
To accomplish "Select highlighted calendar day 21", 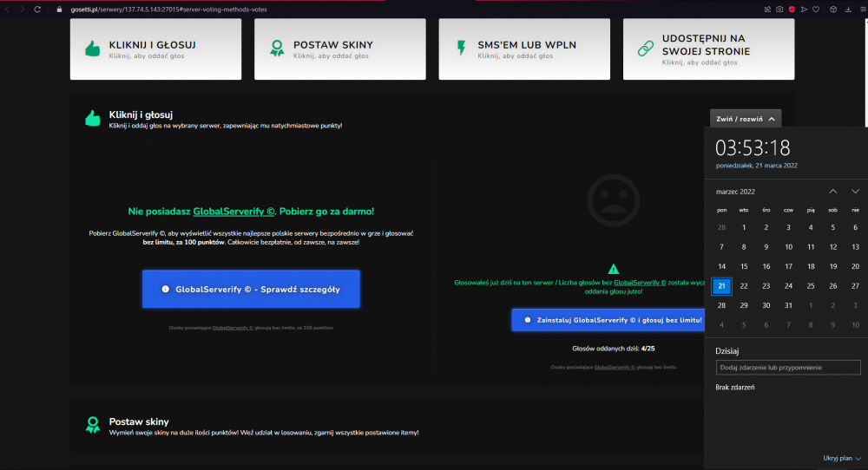I will [x=721, y=286].
